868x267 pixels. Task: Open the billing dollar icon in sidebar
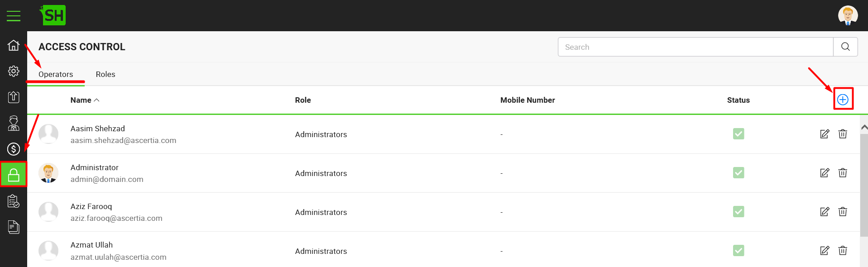[x=14, y=149]
